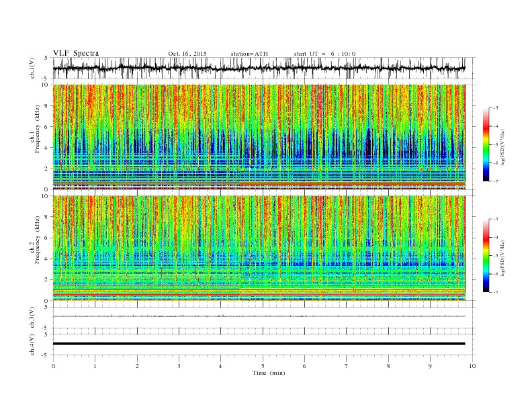Click the 'Time (min)' axis label
The image size is (532, 411).
269,373
